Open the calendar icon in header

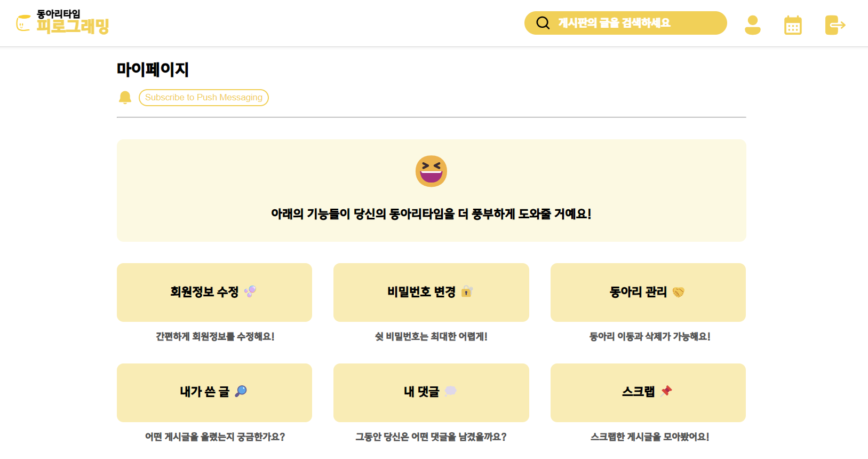click(x=793, y=25)
